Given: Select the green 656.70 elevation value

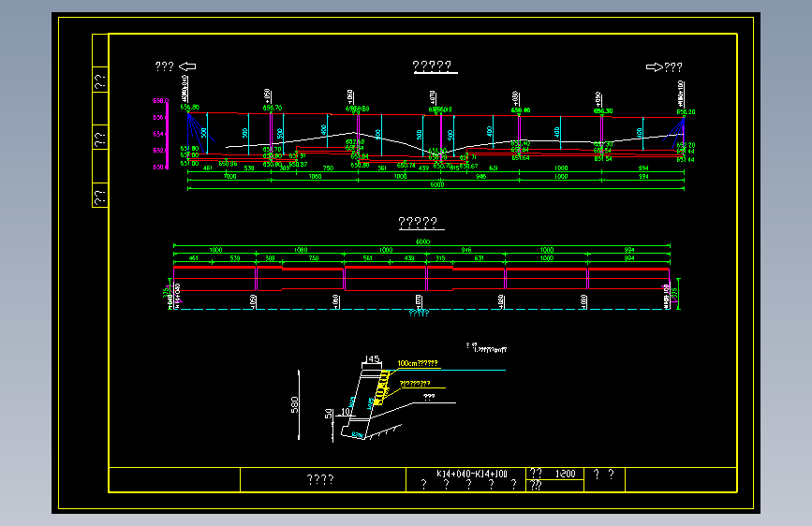Looking at the screenshot, I should 273,108.
